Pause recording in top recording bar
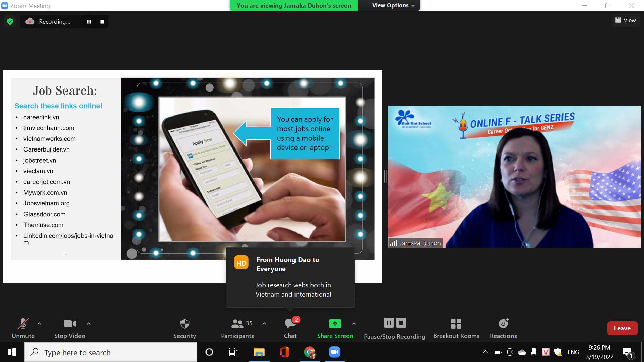 point(89,22)
